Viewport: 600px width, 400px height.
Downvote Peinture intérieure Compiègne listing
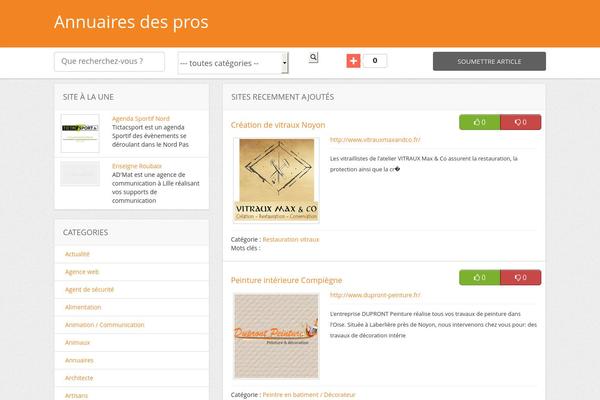click(x=520, y=278)
